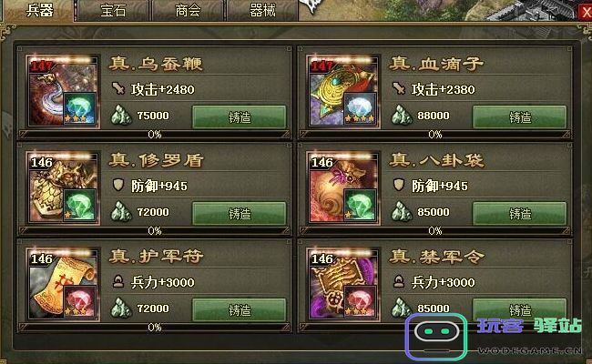Switch to the 宝石 tab
This screenshot has width=592, height=364.
coord(113,11)
